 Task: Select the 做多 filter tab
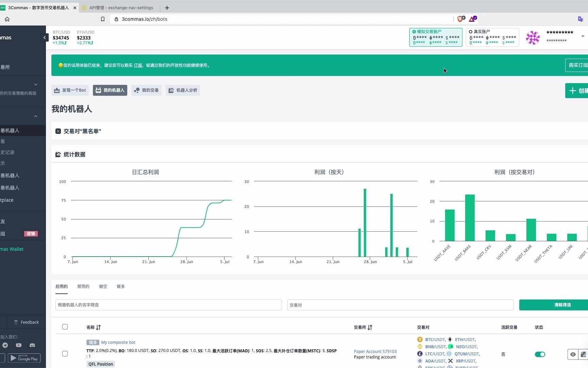121,287
